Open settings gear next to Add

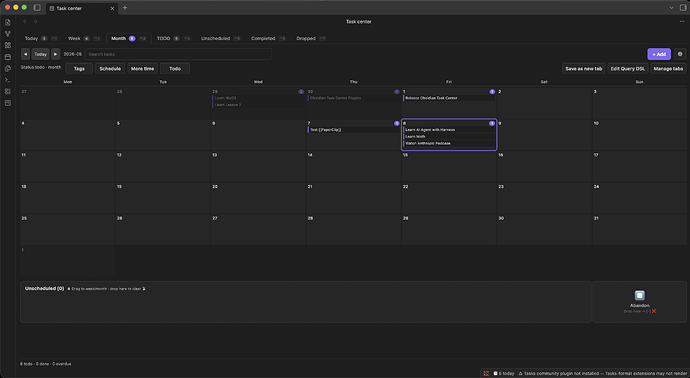click(680, 54)
